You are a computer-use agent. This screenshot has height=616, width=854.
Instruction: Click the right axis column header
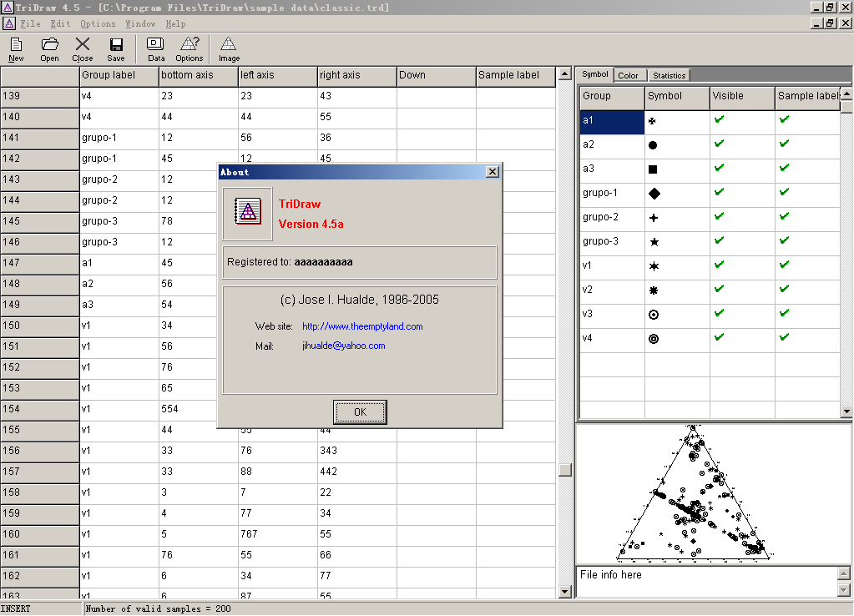click(357, 76)
